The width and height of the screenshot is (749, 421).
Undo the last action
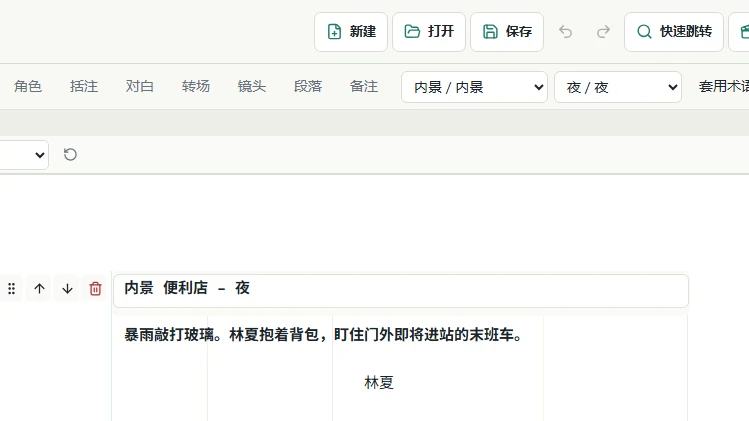566,32
